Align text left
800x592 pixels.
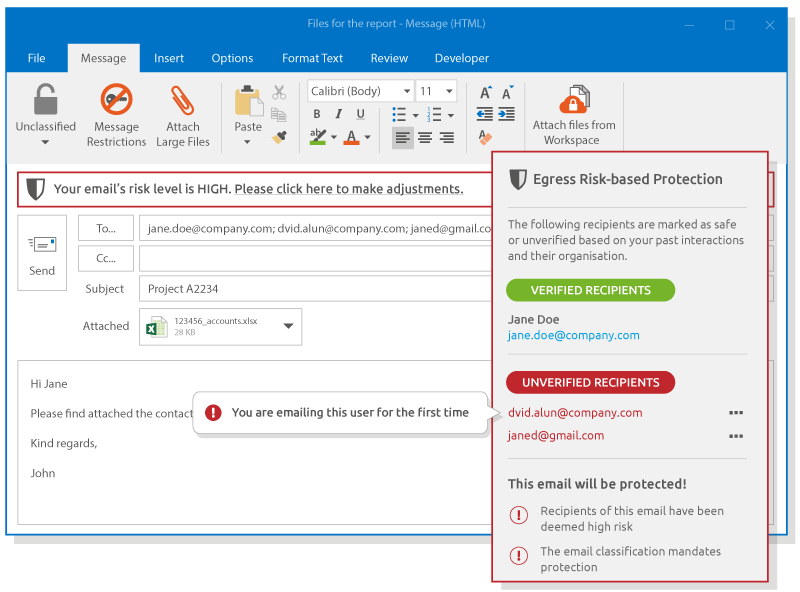[403, 137]
